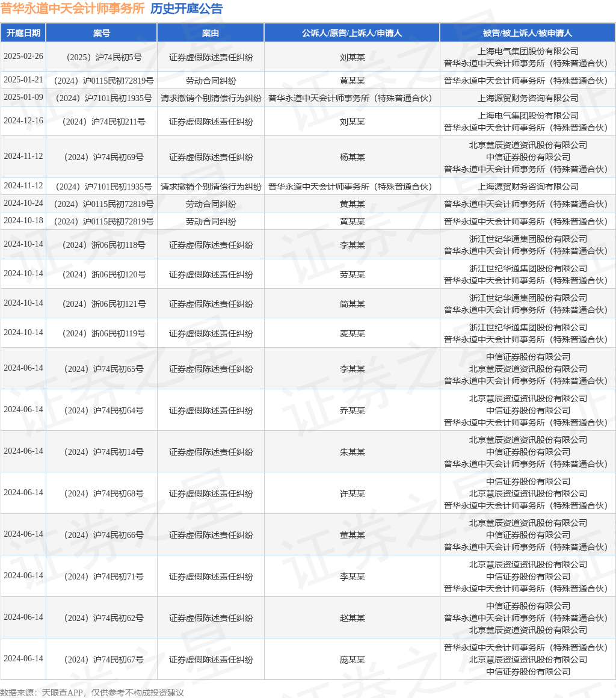616x698 pixels.
Task: Select date cell 2024-10-24
Action: click(x=23, y=203)
